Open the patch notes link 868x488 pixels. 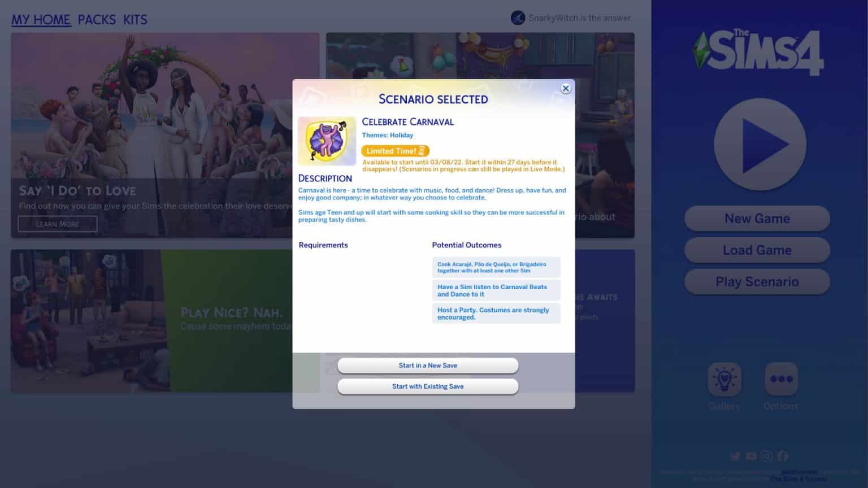pyautogui.click(x=800, y=472)
